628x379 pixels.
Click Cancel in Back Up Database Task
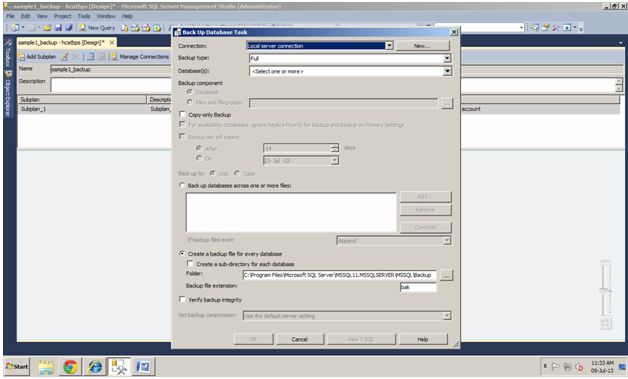[x=300, y=339]
